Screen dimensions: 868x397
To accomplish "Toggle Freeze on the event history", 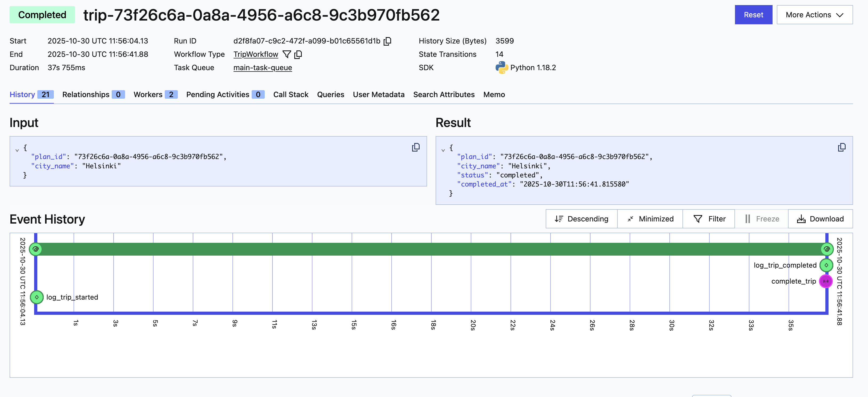I will (x=761, y=219).
